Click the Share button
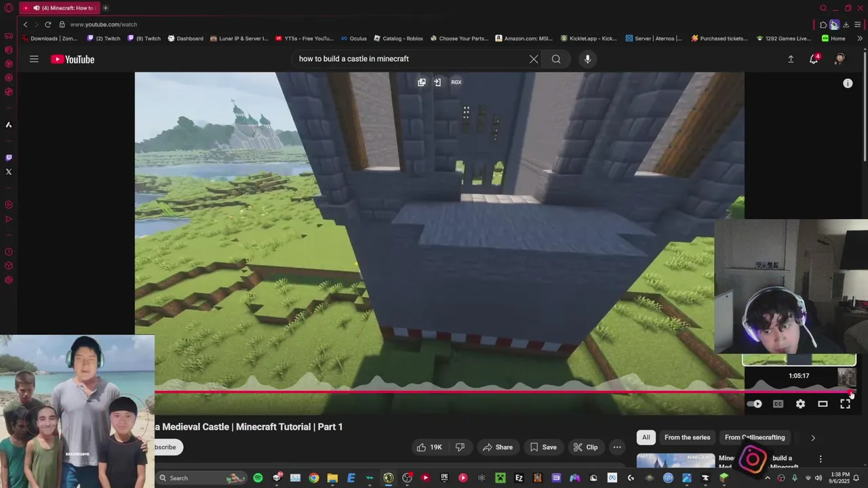Viewport: 868px width, 488px height. pos(497,447)
